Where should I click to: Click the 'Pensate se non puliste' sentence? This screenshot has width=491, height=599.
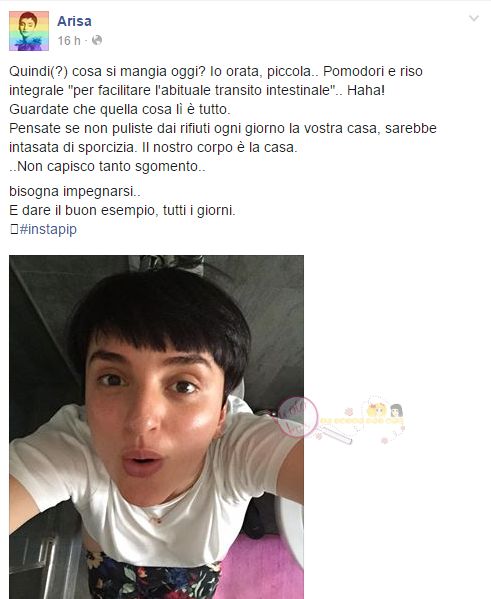pos(223,128)
